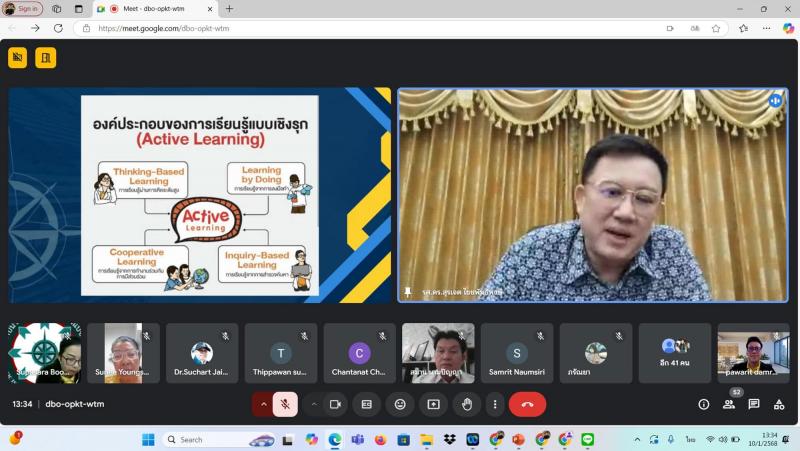Click the yellow camera-off extension icon

(x=17, y=58)
